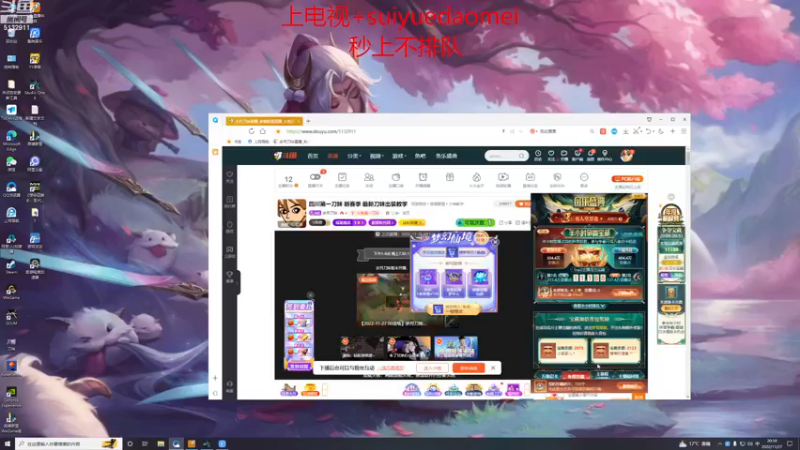Select the scissors screenshot tool in browser toolbar
This screenshot has width=800, height=450.
pos(636,131)
